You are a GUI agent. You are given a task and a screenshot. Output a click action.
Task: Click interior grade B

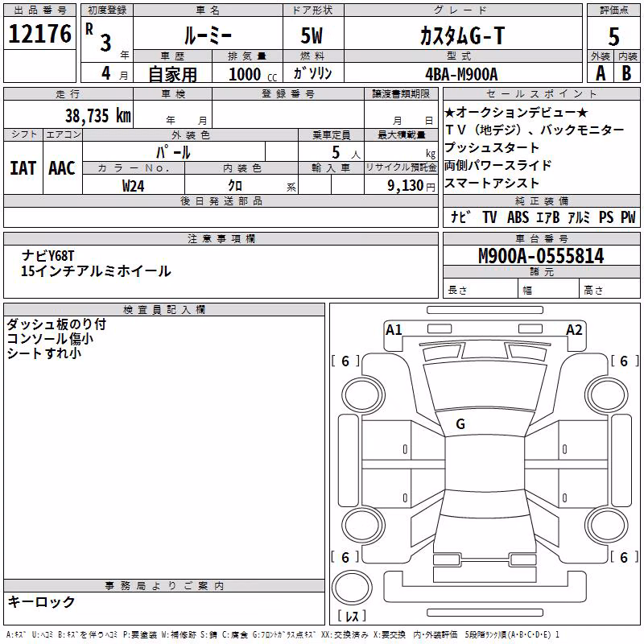pyautogui.click(x=626, y=73)
